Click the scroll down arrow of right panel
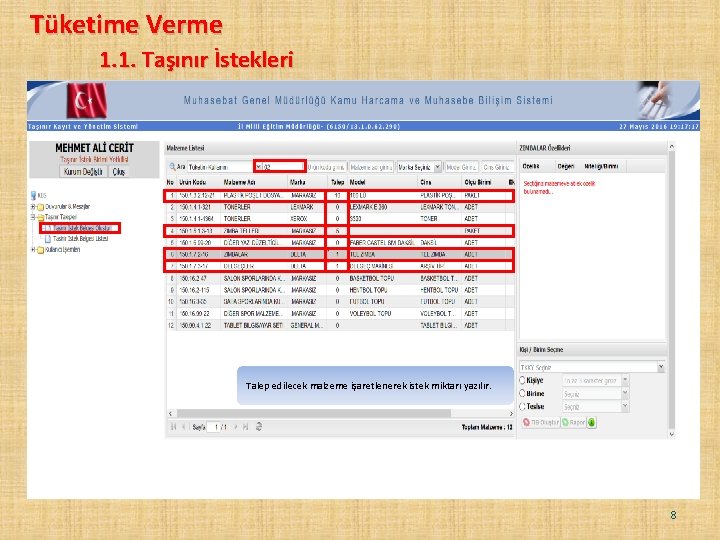The image size is (720, 540). tap(672, 434)
